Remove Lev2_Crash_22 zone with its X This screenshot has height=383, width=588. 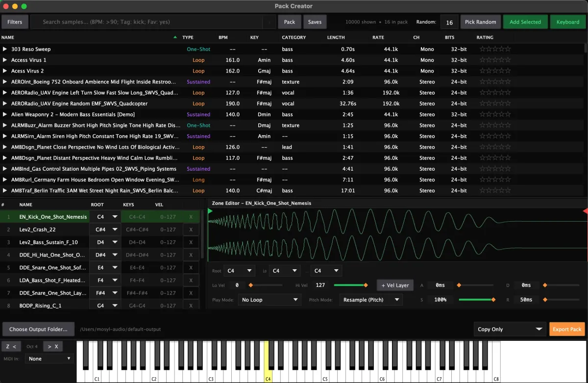point(191,230)
